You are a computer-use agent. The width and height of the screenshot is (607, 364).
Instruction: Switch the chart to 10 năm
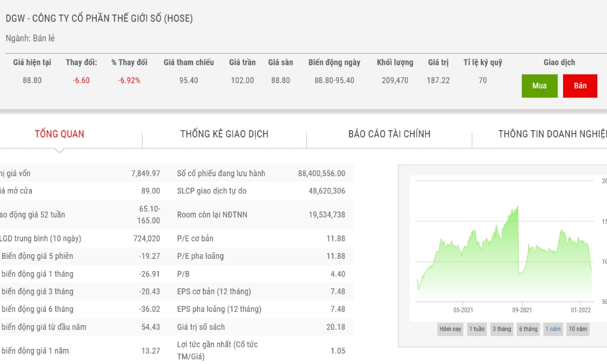pyautogui.click(x=578, y=329)
